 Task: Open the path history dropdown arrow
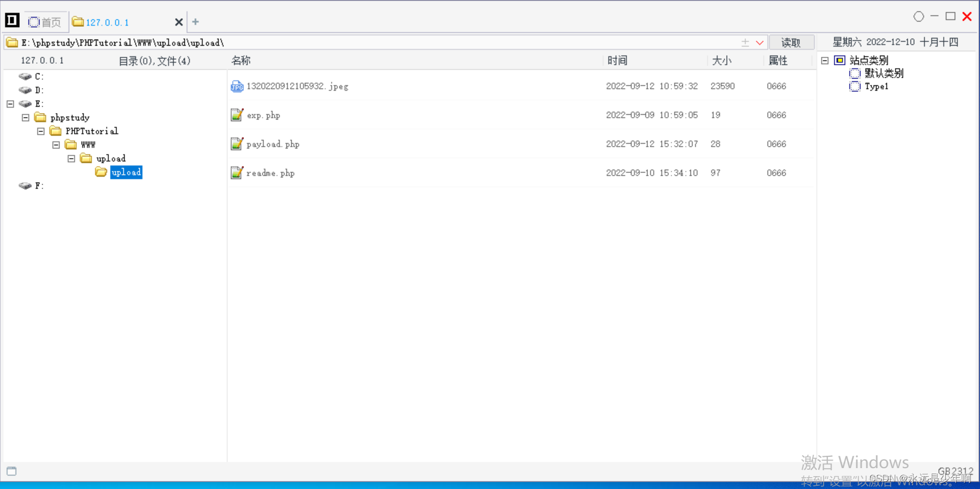759,42
